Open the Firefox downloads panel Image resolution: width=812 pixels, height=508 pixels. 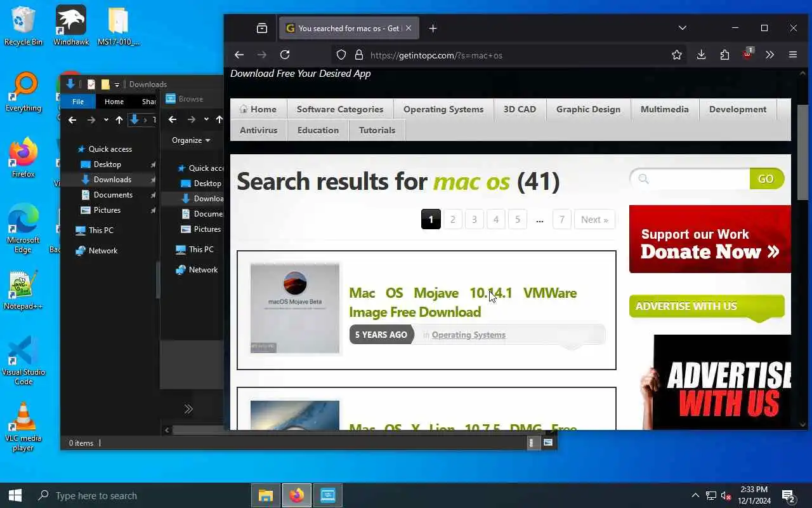tap(701, 55)
